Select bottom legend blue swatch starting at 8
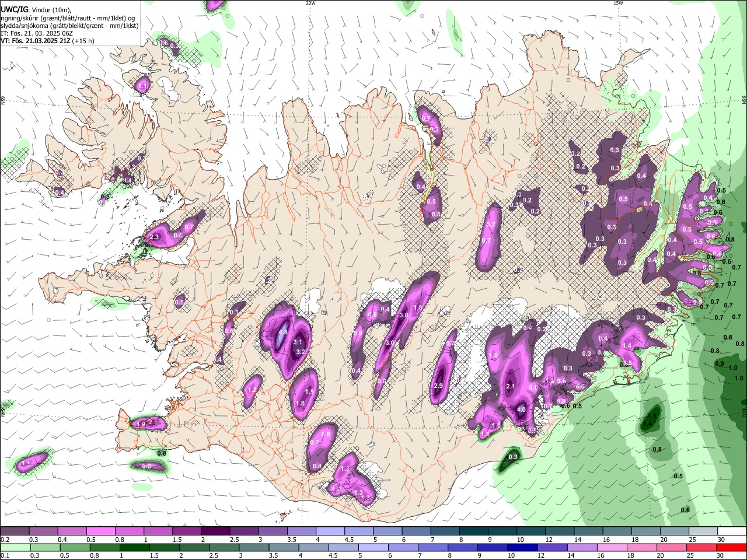Viewport: 747px width, 560px height. 462,547
